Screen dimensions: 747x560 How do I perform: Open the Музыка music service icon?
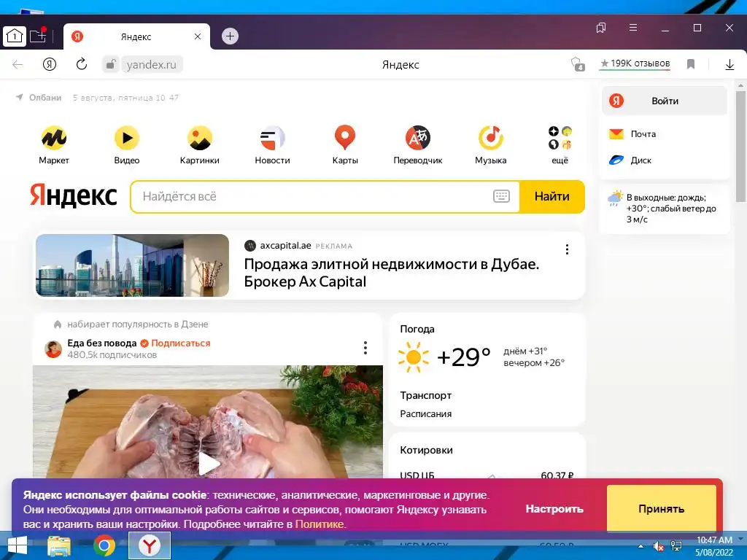491,138
